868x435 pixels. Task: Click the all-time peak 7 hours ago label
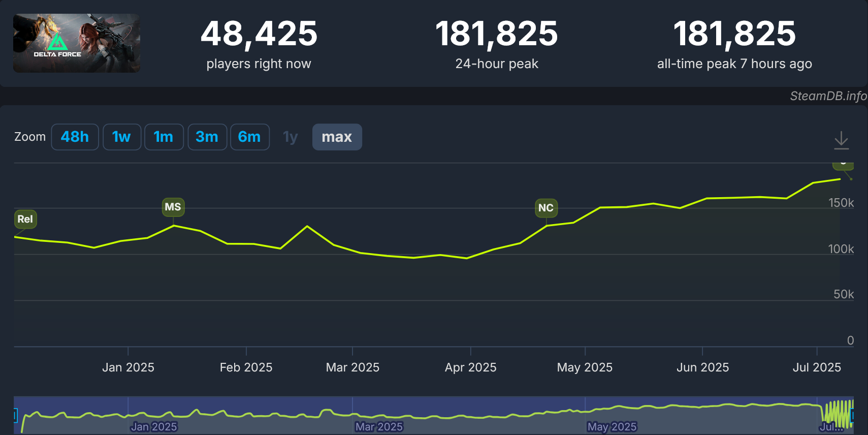[734, 64]
